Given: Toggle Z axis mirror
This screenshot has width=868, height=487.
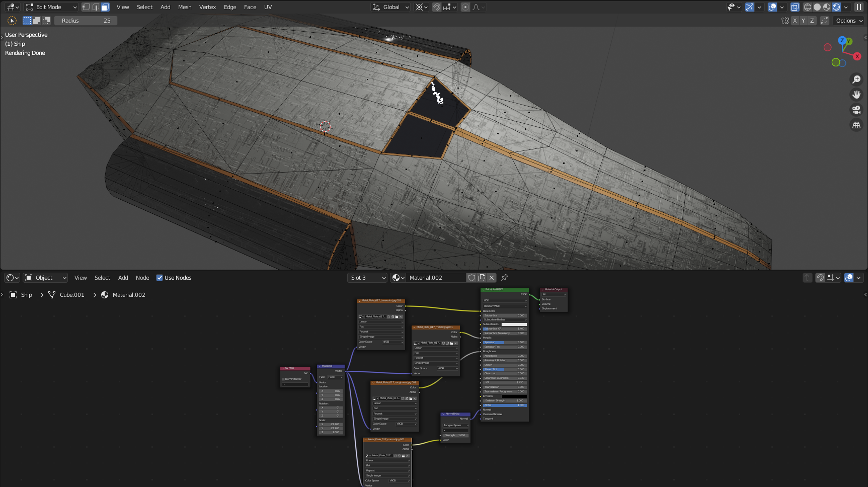Looking at the screenshot, I should tap(812, 21).
